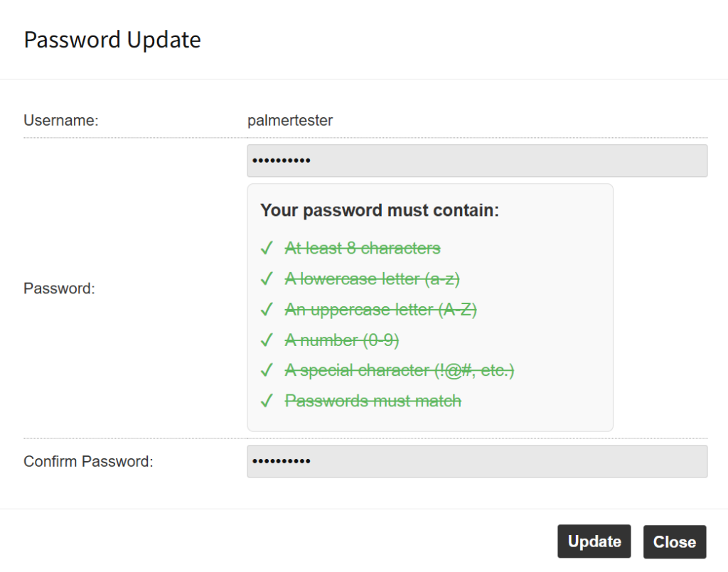Click the checkmark beside "Passwords must match"

point(267,401)
